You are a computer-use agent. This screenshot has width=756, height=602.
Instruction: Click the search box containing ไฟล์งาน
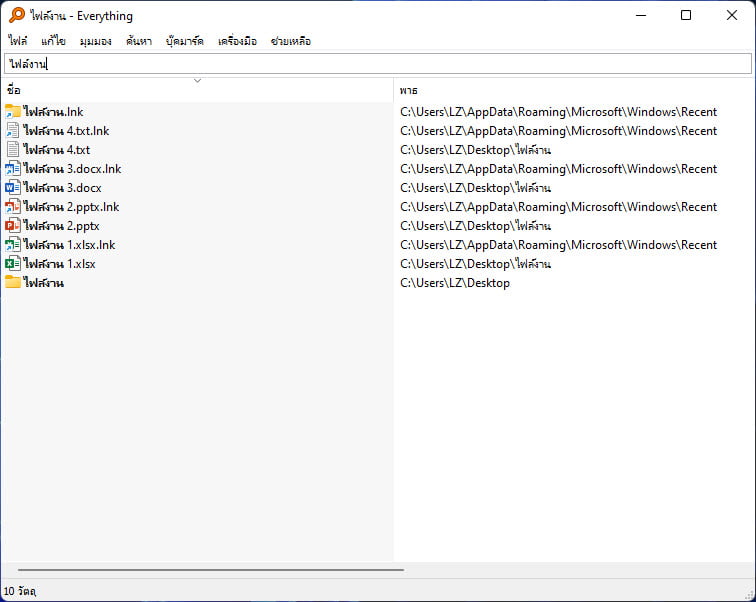[378, 64]
